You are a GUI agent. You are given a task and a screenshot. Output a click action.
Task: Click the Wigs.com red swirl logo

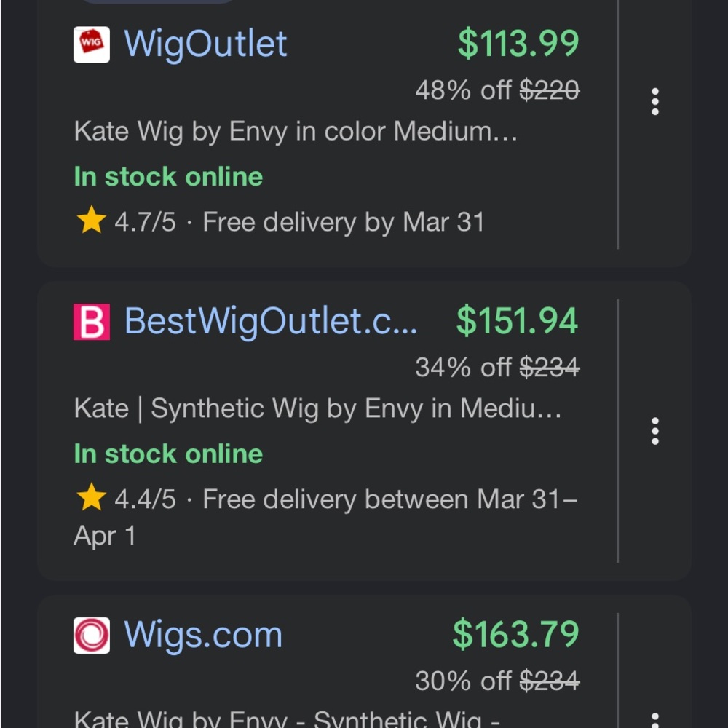(x=92, y=635)
